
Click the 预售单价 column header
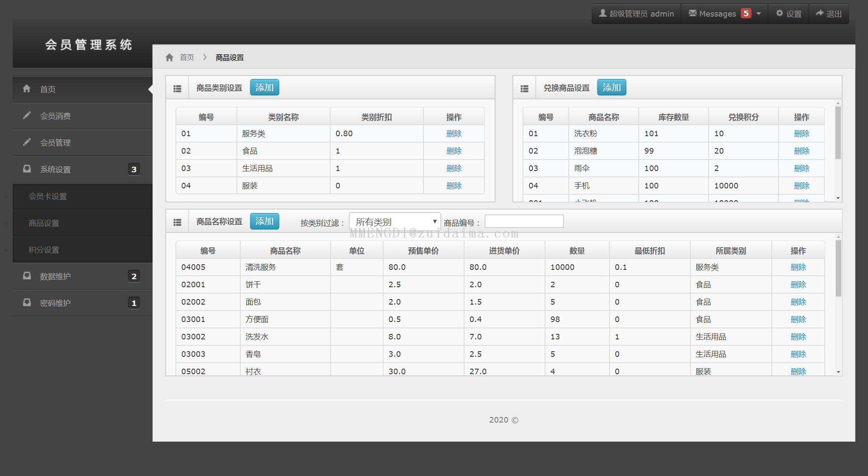coord(423,250)
